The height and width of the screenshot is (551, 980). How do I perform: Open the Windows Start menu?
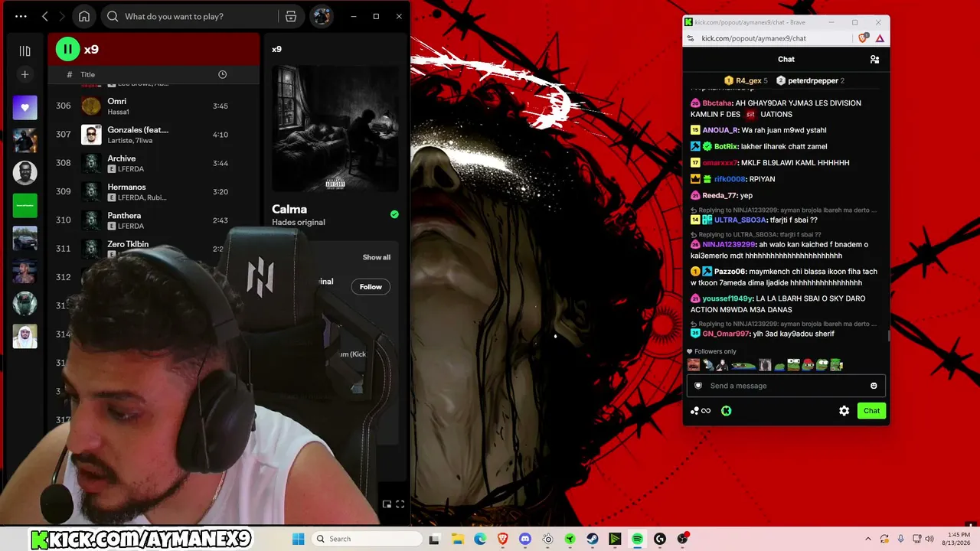(298, 539)
